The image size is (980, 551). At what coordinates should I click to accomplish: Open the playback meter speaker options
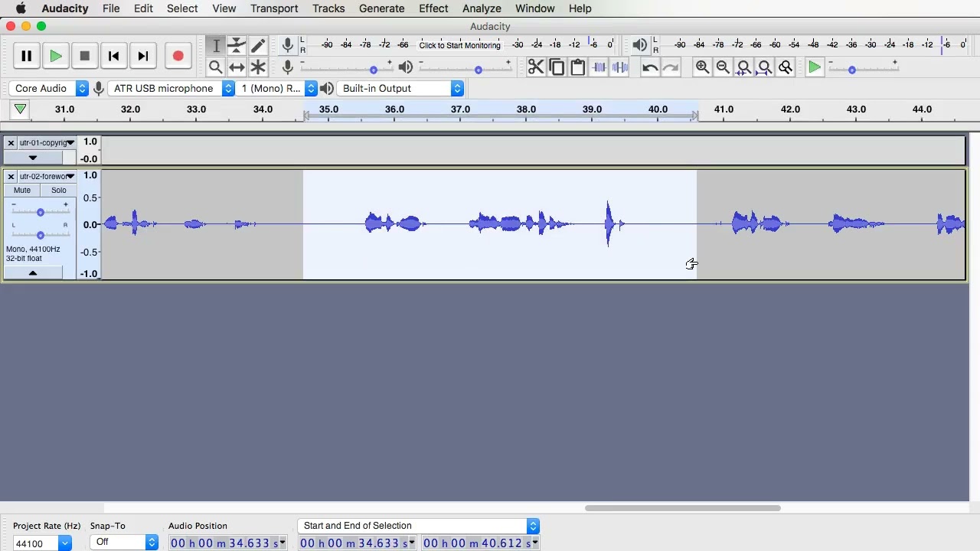coord(640,45)
